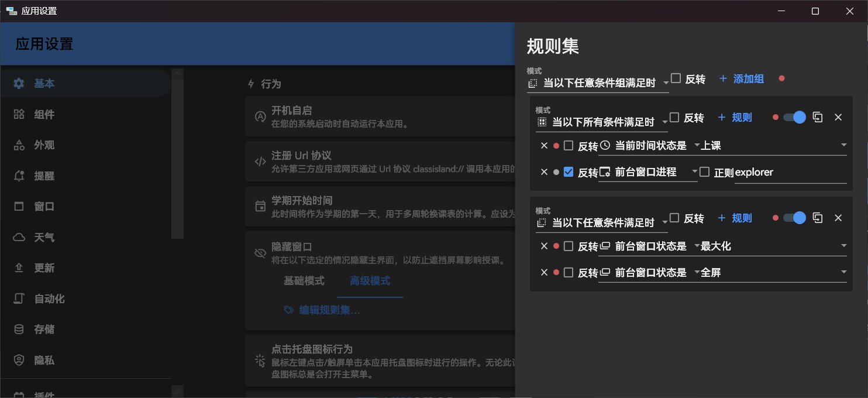Open the 前台窗口进程 rule type dropdown
The width and height of the screenshot is (868, 398).
coord(648,172)
